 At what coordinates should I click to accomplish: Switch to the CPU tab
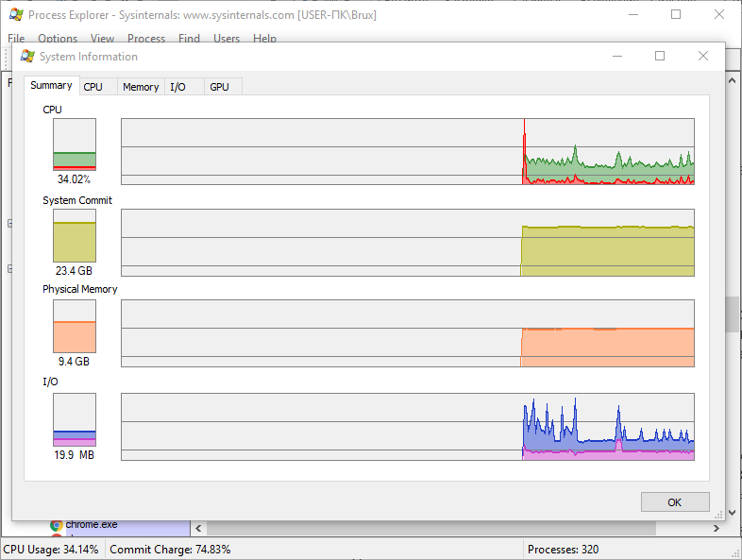click(x=93, y=87)
